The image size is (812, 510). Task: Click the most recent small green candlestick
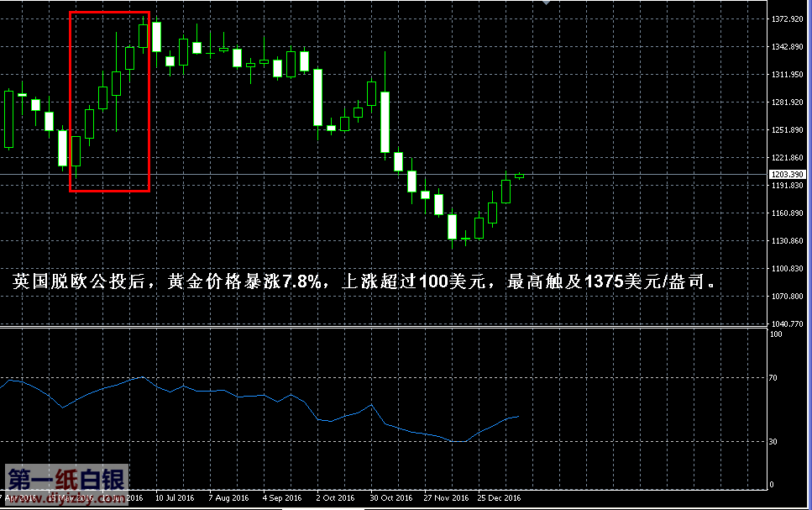point(519,176)
